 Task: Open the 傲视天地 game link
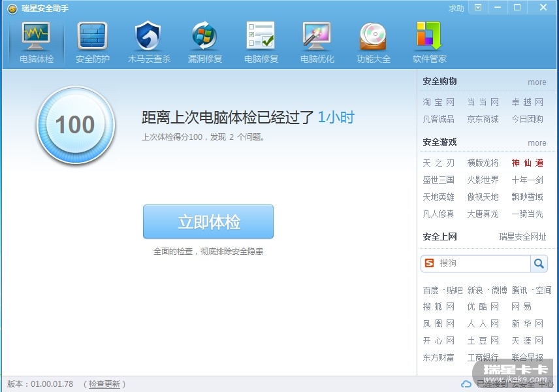point(483,197)
